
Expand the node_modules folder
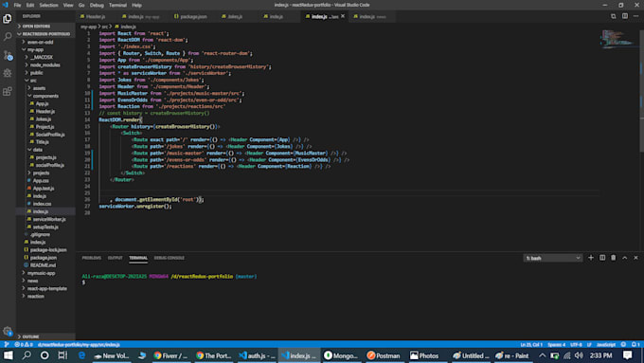pos(45,65)
